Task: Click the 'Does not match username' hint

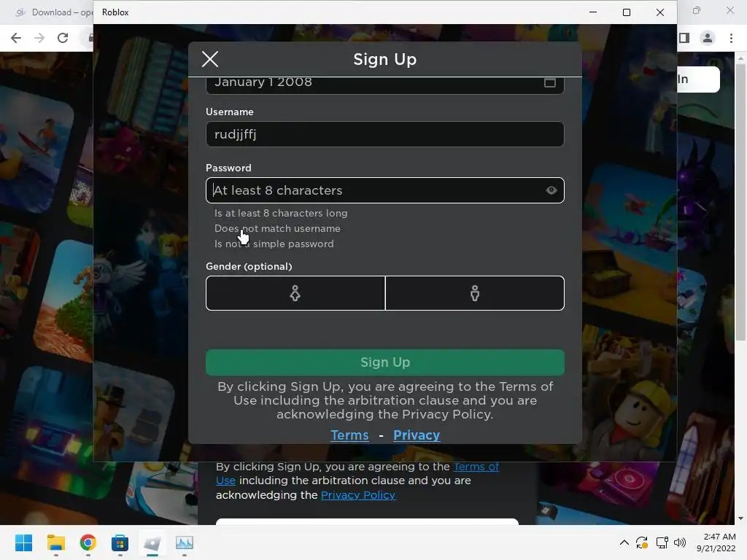Action: [277, 228]
